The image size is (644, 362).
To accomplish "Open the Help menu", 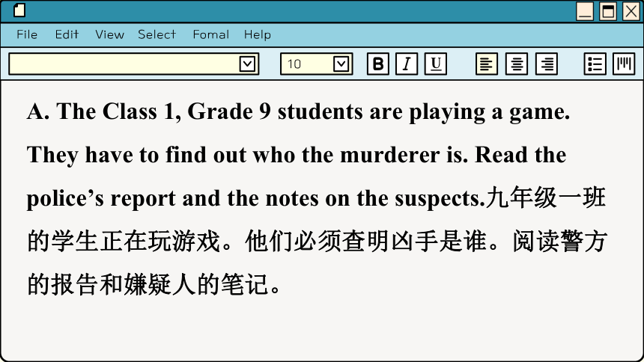I will click(x=258, y=34).
